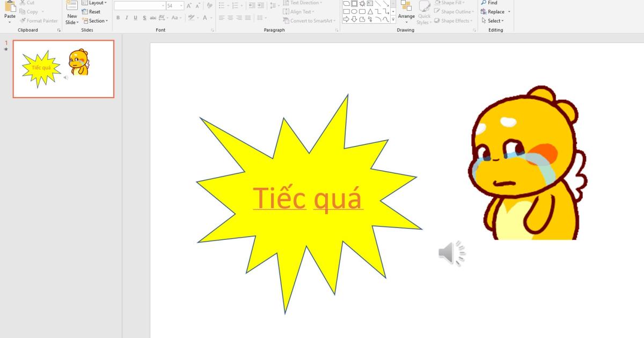The width and height of the screenshot is (644, 338).
Task: Center the text alignment
Action: (x=230, y=18)
